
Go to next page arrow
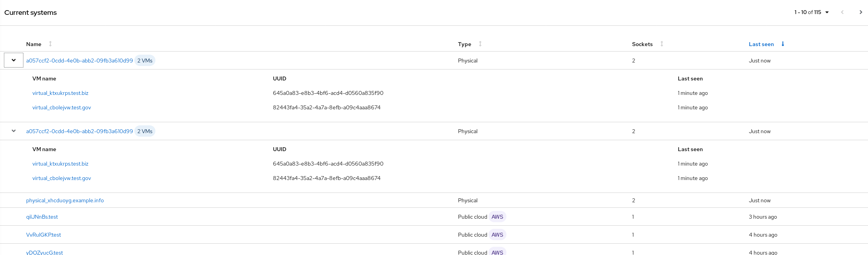861,12
